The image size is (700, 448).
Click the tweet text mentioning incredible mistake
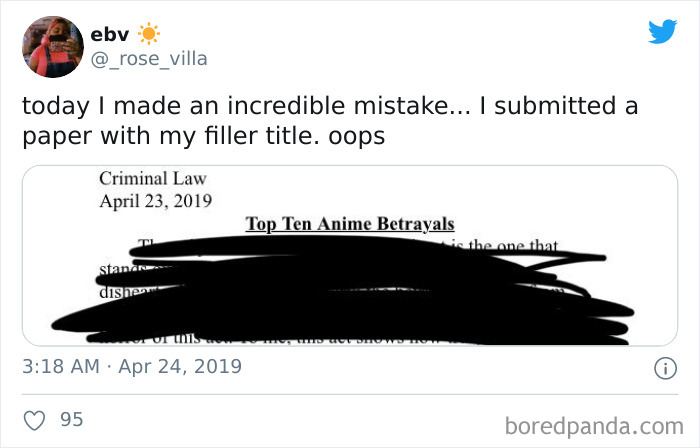pos(330,106)
